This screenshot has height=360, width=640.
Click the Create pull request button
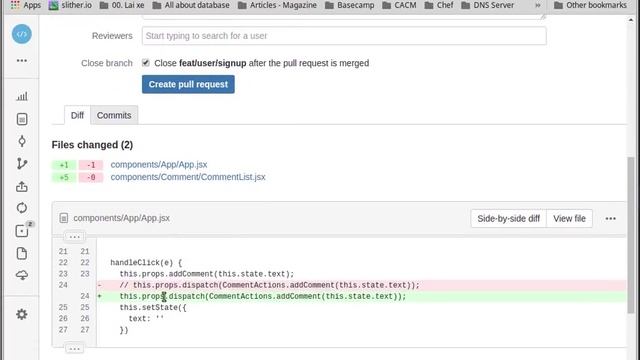[188, 84]
